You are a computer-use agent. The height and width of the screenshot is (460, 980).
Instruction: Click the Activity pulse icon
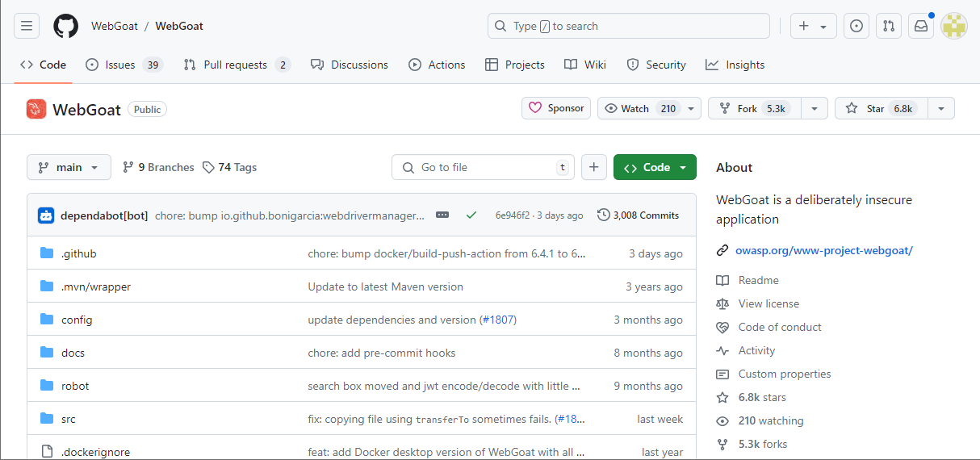click(722, 350)
